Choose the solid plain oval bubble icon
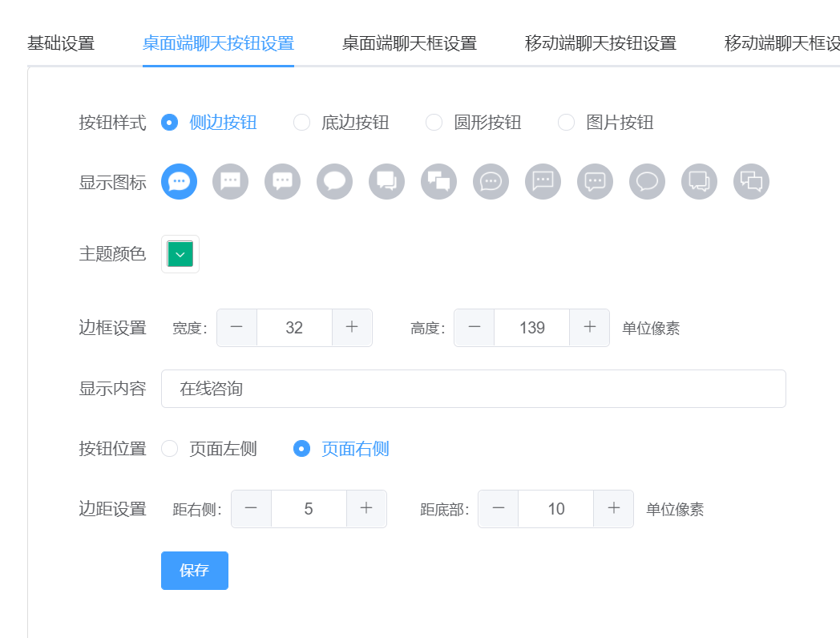 334,182
